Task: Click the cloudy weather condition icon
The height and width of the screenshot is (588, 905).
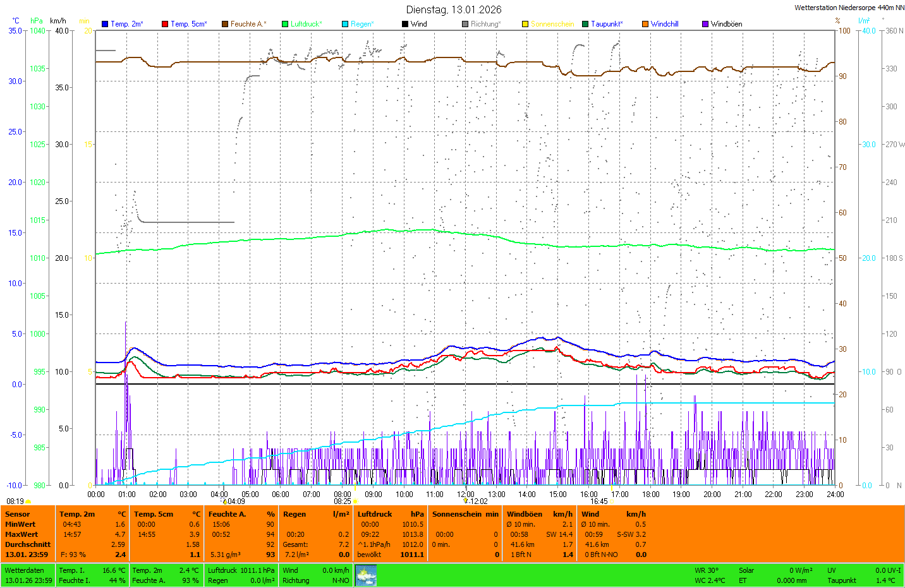Action: (366, 575)
